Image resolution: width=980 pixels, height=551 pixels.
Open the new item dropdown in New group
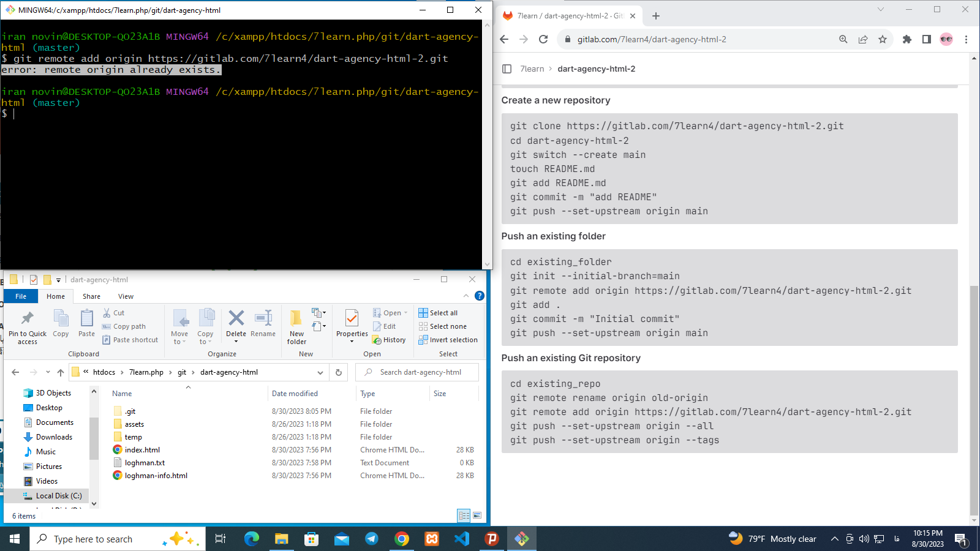pos(318,313)
